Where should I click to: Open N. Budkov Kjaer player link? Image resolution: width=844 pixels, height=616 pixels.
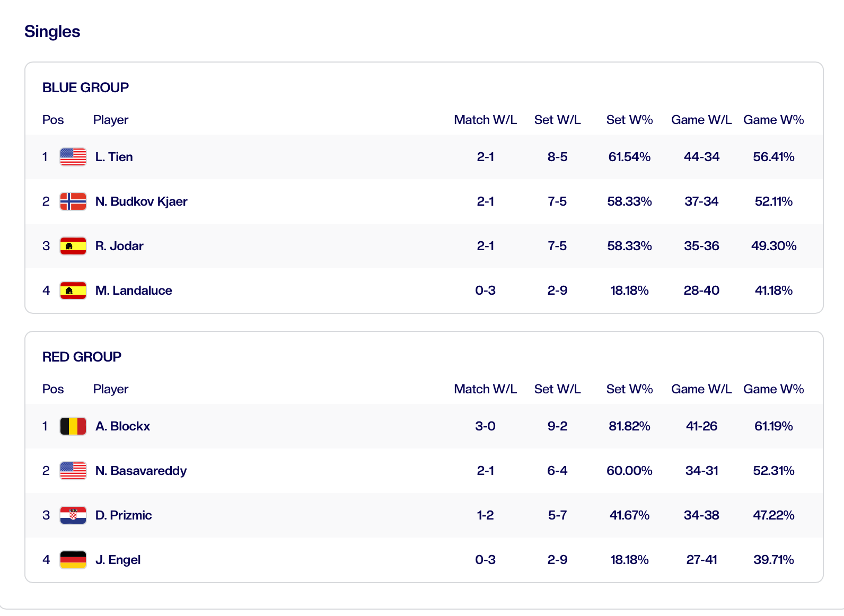141,201
